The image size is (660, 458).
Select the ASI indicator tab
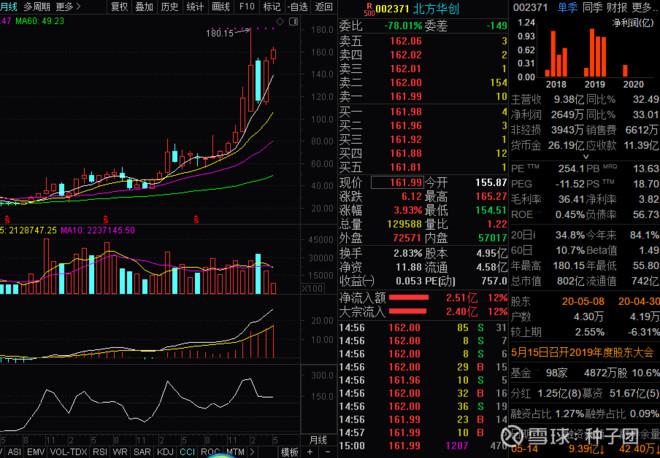coord(14,452)
